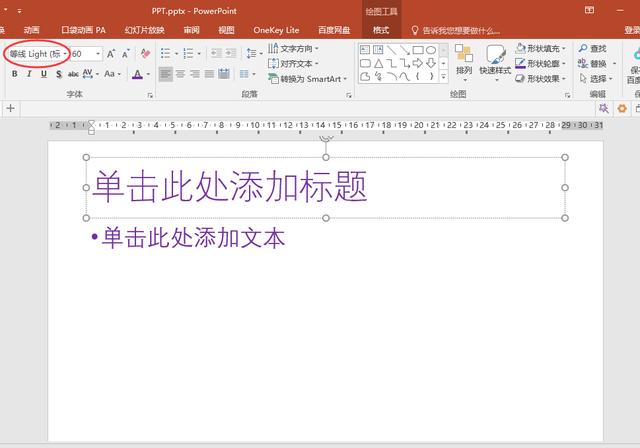This screenshot has height=448, width=640.
Task: Open 对齐文本 align text menu
Action: (293, 64)
